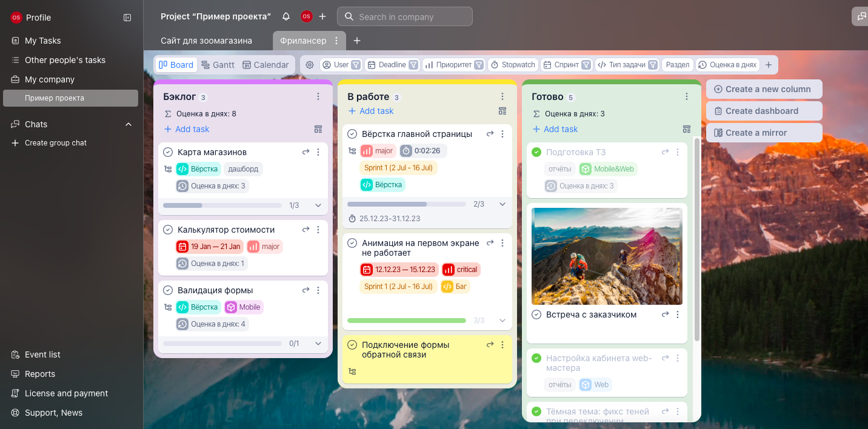This screenshot has width=868, height=429.
Task: Open three-dot menu on Фрилансер tab
Action: click(337, 41)
